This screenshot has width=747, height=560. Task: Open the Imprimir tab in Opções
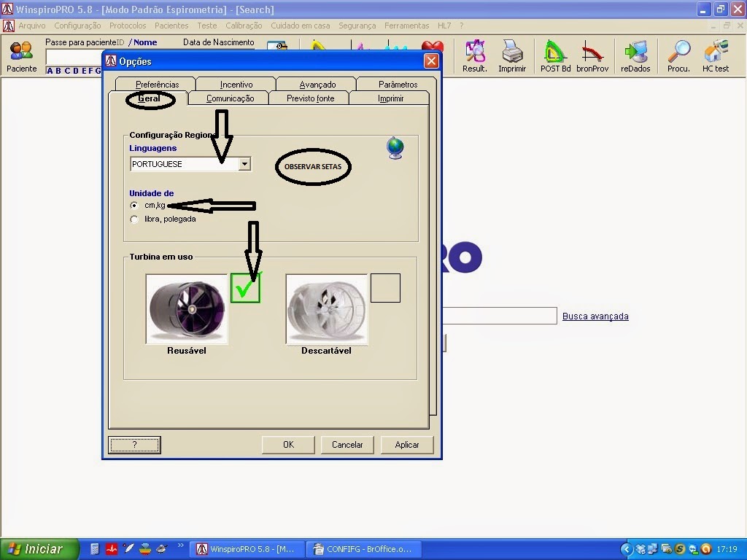coord(391,98)
